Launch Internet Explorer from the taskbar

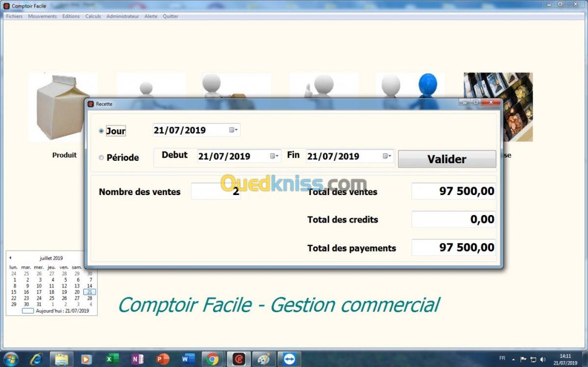click(x=37, y=359)
